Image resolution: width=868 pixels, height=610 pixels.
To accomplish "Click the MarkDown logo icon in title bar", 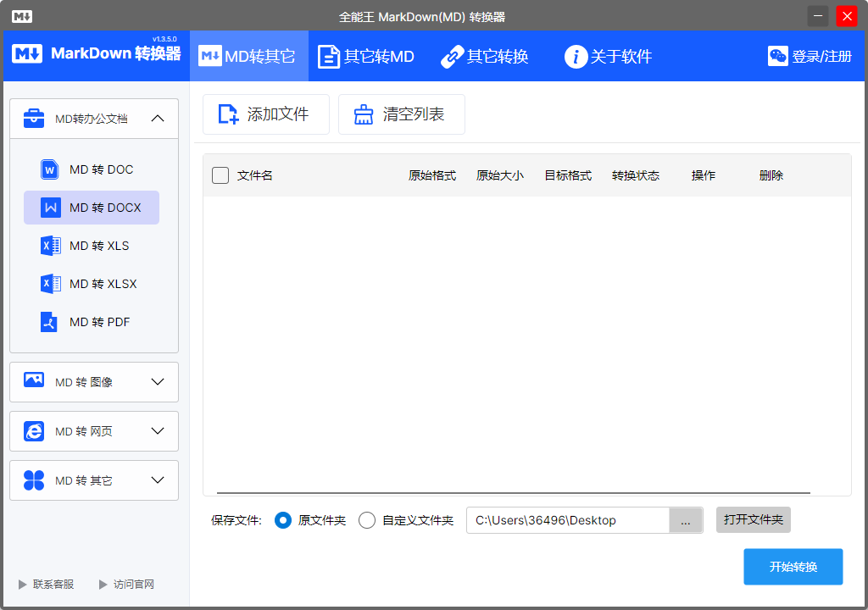I will [22, 17].
